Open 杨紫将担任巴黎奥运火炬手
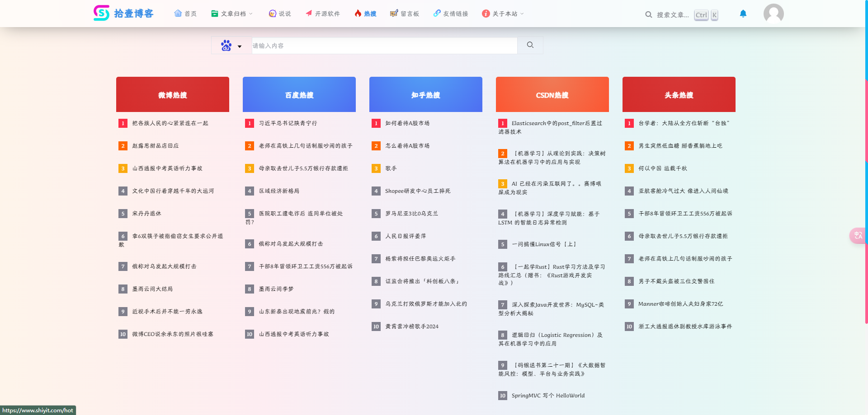This screenshot has height=415, width=868. point(420,259)
